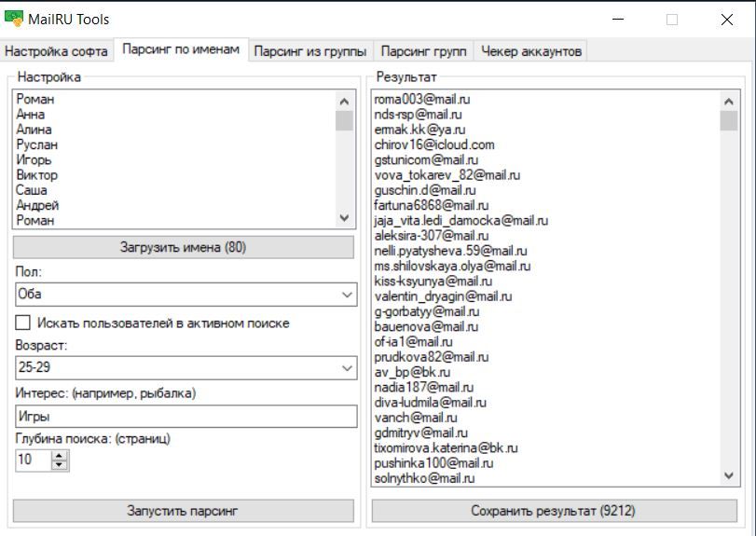Screen dimensions: 756x536
Task: Save results with Сохранить результат button
Action: (x=554, y=510)
